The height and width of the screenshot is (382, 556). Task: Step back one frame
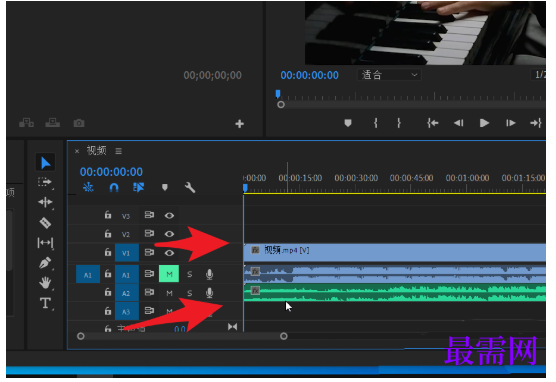[458, 123]
